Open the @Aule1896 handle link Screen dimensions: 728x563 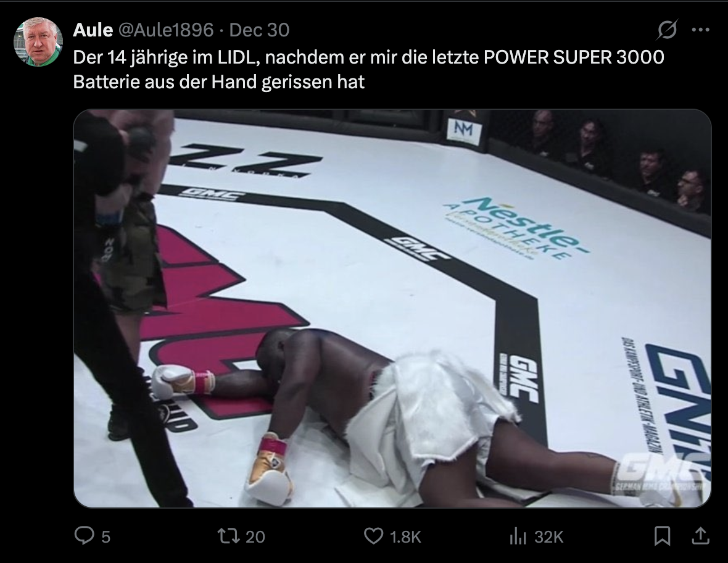pyautogui.click(x=166, y=30)
